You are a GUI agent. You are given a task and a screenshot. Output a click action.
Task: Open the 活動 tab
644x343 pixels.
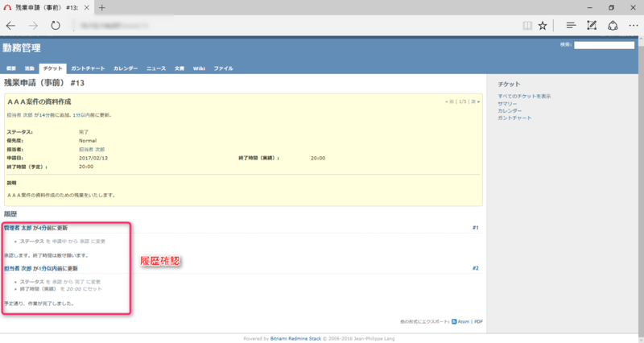point(29,68)
